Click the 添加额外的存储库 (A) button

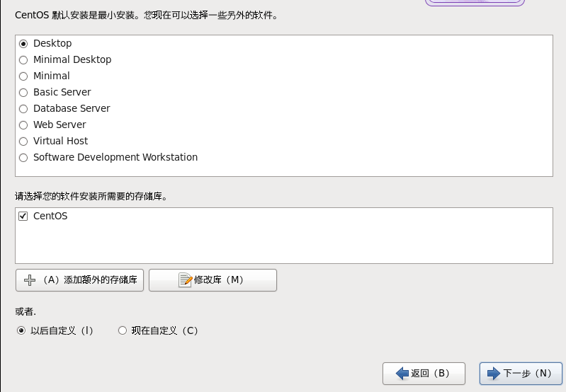click(x=79, y=279)
